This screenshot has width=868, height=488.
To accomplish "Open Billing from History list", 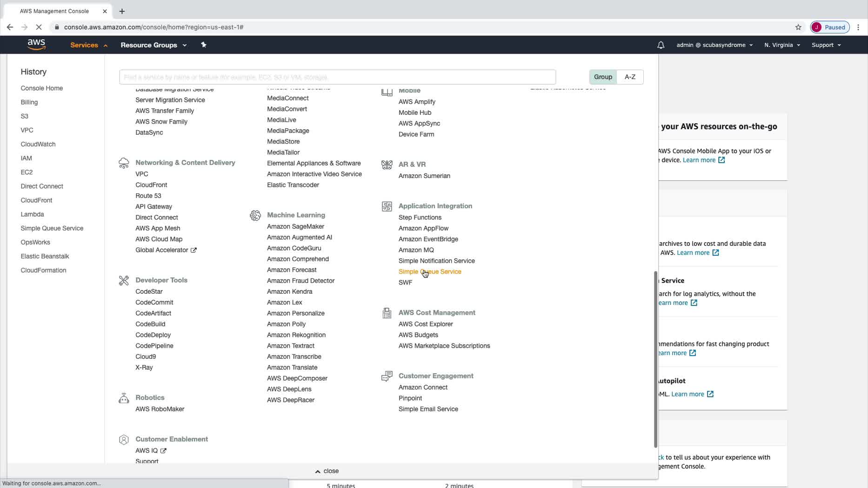I will point(29,102).
